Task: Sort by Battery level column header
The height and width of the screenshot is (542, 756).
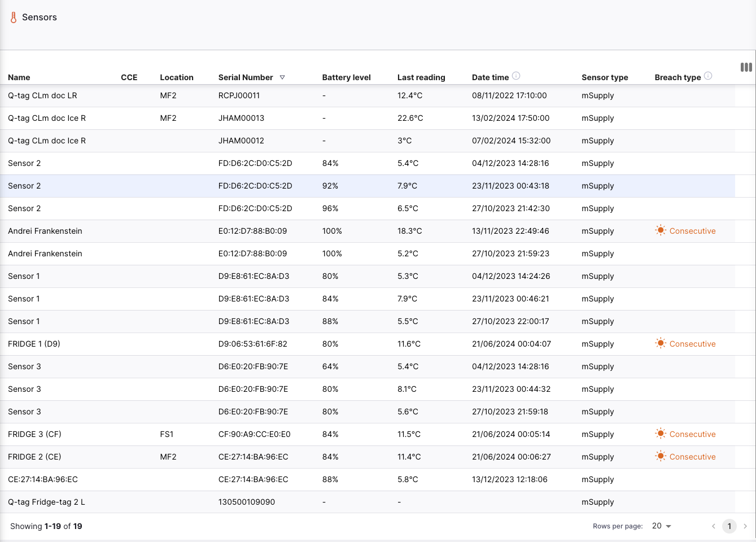Action: (x=346, y=77)
